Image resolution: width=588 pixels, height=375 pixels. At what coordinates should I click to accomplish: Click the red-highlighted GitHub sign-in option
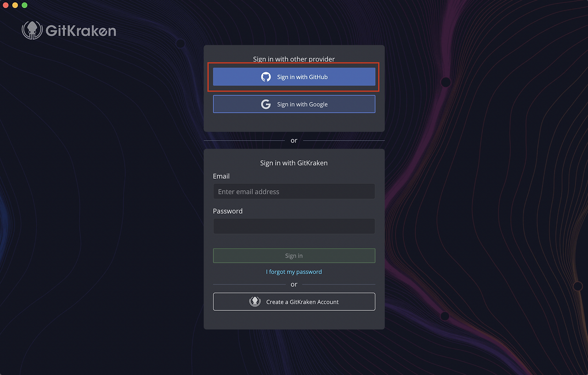click(x=294, y=77)
